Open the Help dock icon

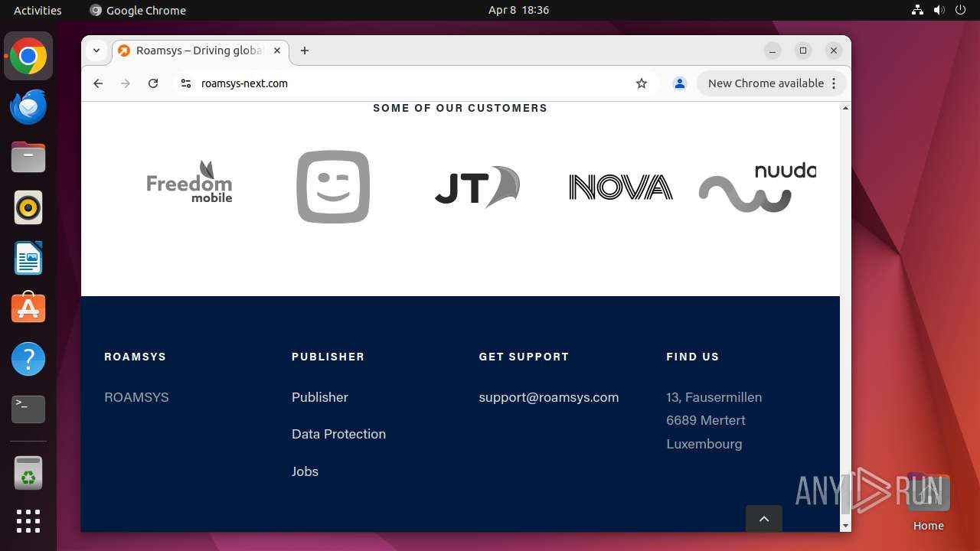pos(28,359)
